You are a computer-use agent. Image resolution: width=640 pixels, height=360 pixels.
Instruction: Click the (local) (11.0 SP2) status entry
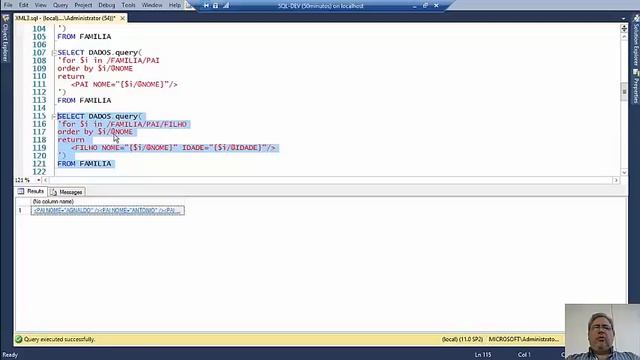[462, 339]
